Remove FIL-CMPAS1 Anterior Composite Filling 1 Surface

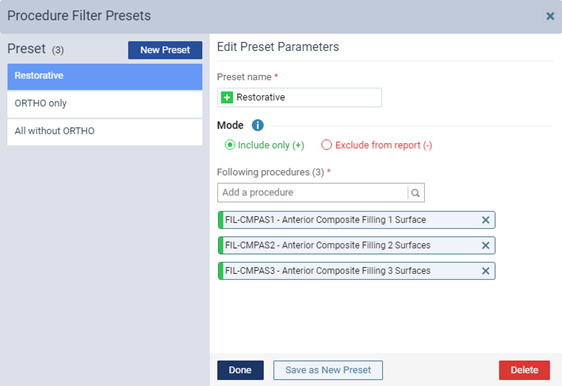[485, 220]
